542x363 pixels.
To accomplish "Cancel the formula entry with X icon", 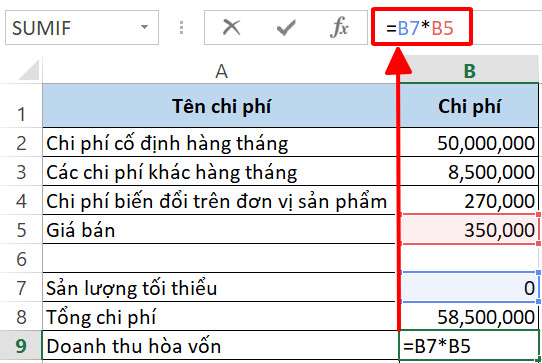I will [231, 27].
